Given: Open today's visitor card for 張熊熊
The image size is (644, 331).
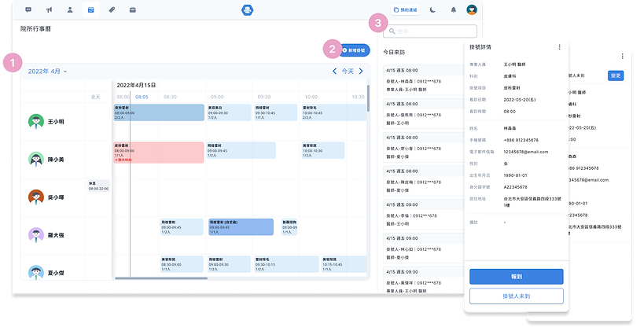Looking at the screenshot, I should [424, 113].
